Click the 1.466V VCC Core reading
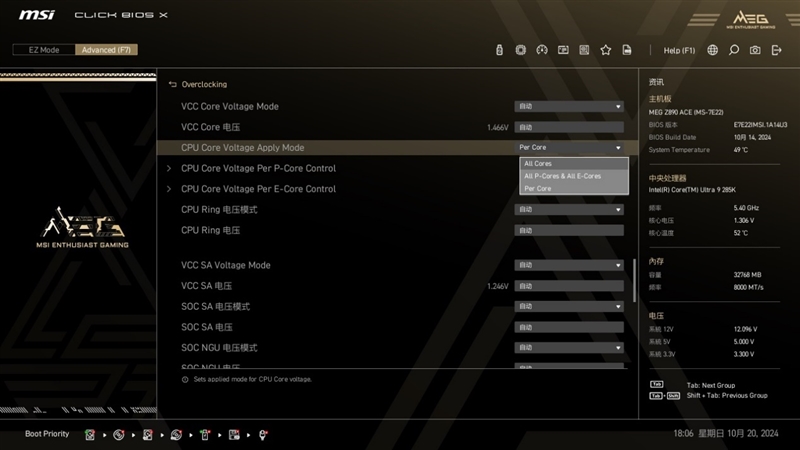Viewport: 800px width, 450px height. click(497, 128)
